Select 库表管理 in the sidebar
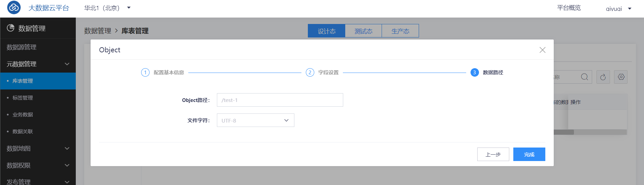Viewport: 644px width, 185px height. coord(38,81)
